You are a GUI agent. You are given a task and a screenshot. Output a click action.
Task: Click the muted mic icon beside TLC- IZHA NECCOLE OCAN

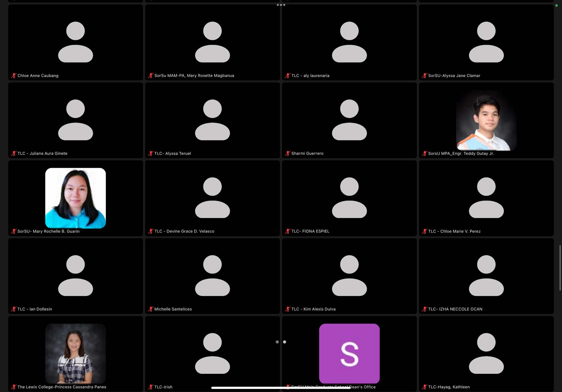(424, 309)
